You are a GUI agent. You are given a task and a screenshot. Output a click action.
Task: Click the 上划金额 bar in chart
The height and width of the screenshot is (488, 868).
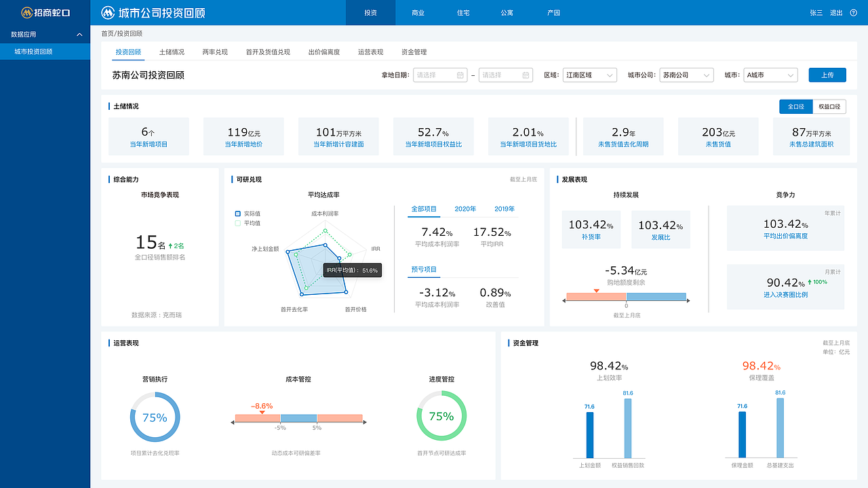click(x=589, y=435)
